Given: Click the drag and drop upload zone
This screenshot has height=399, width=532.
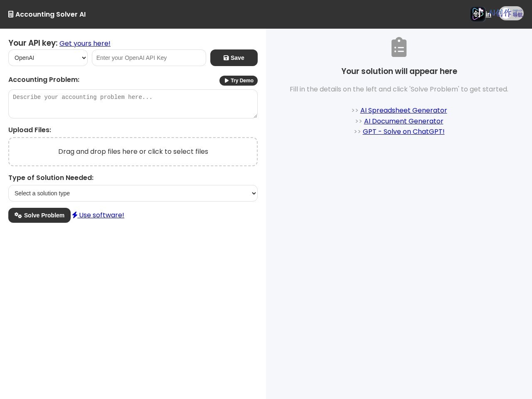Looking at the screenshot, I should point(133,152).
